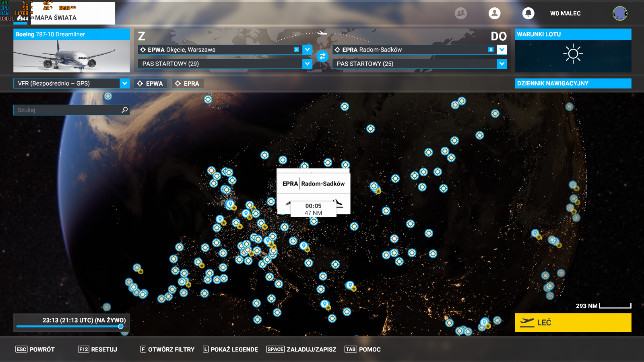The width and height of the screenshot is (644, 362).
Task: Click the 293 NM map scale indicator
Action: (603, 306)
